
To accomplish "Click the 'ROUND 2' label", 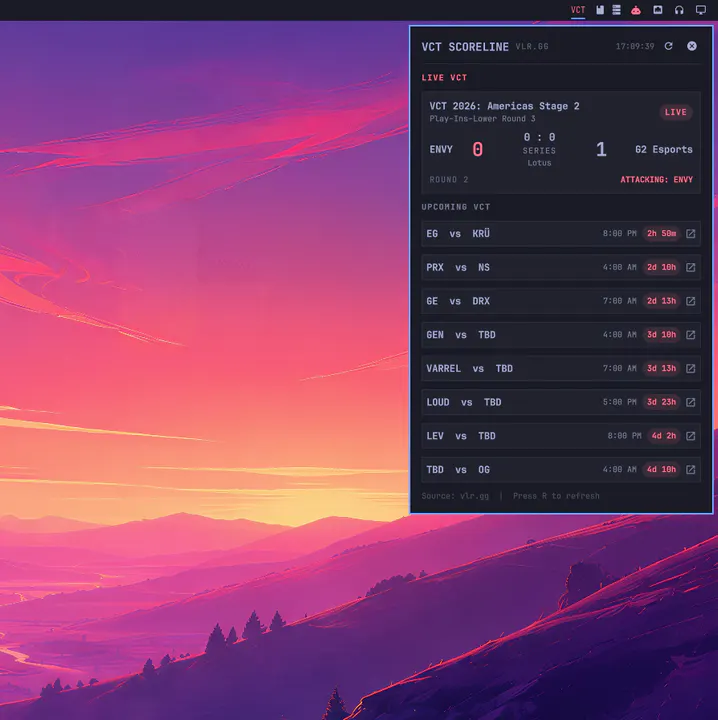I will pyautogui.click(x=449, y=180).
